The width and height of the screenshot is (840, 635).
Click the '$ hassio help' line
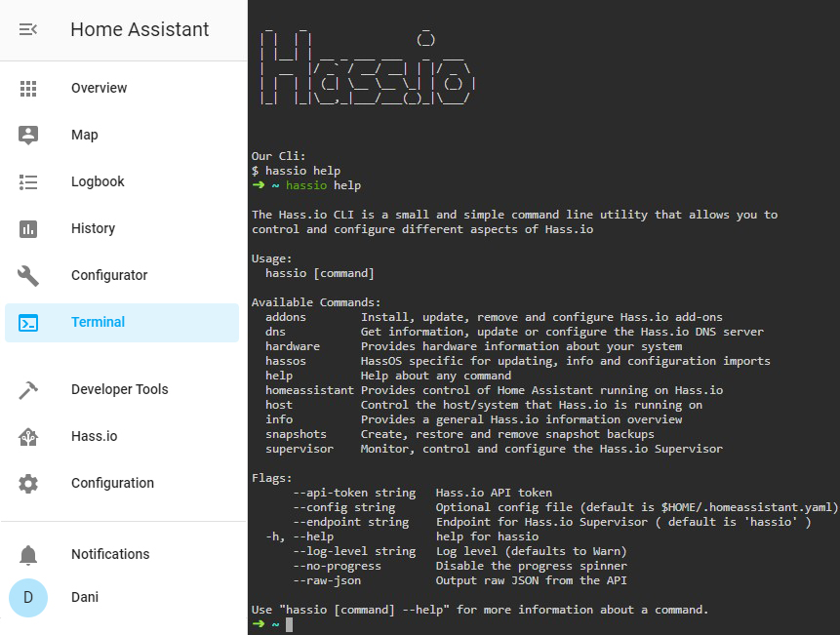(296, 171)
